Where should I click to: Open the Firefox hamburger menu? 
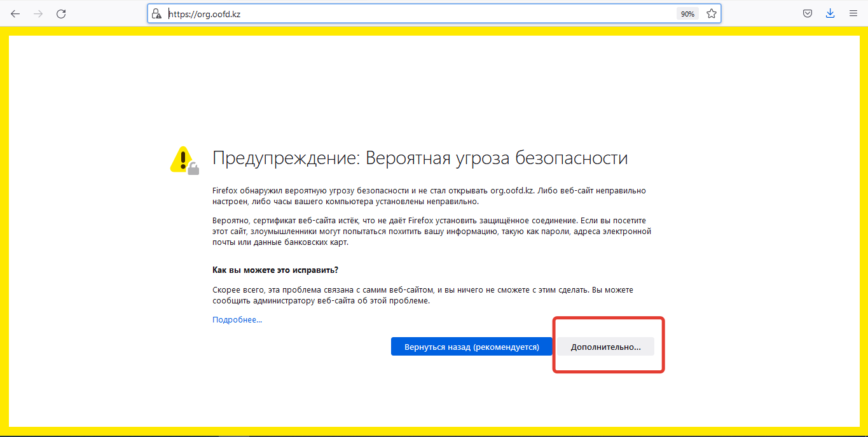pos(853,13)
